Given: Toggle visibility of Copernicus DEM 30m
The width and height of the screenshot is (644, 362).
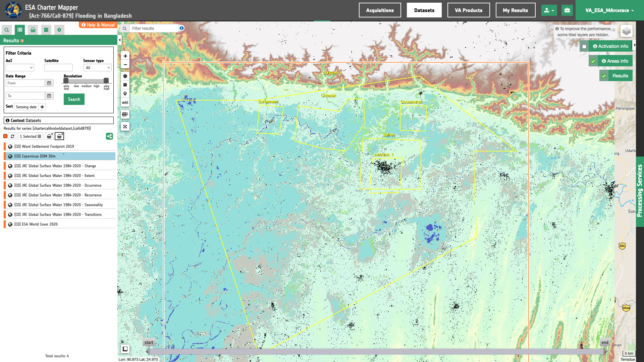Looking at the screenshot, I should [x=10, y=156].
